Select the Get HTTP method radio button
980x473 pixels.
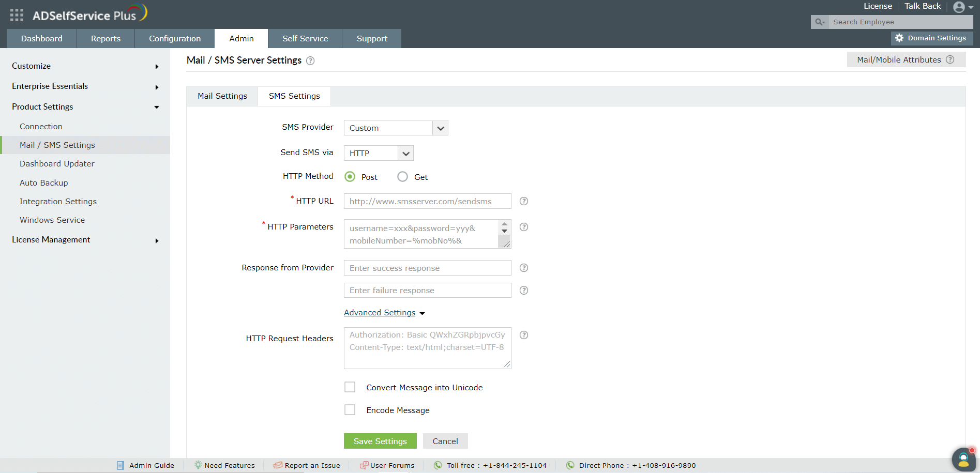coord(402,177)
